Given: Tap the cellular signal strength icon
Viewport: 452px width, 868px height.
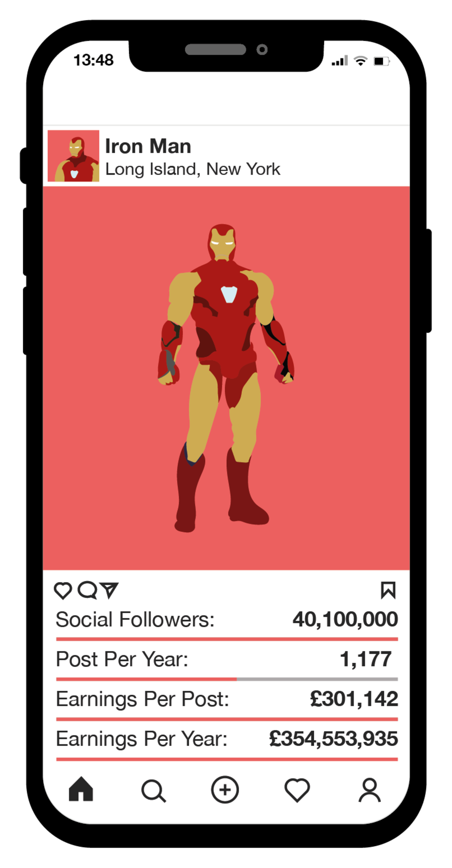Looking at the screenshot, I should click(x=340, y=61).
